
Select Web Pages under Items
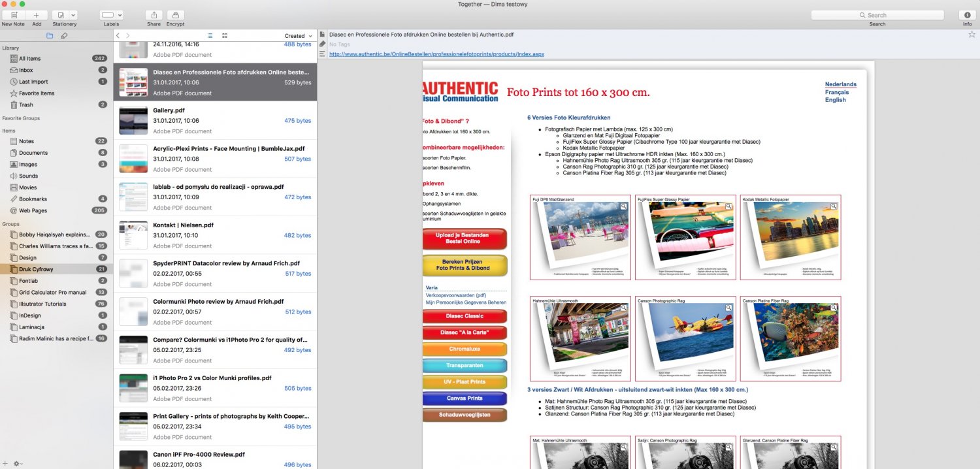point(56,210)
